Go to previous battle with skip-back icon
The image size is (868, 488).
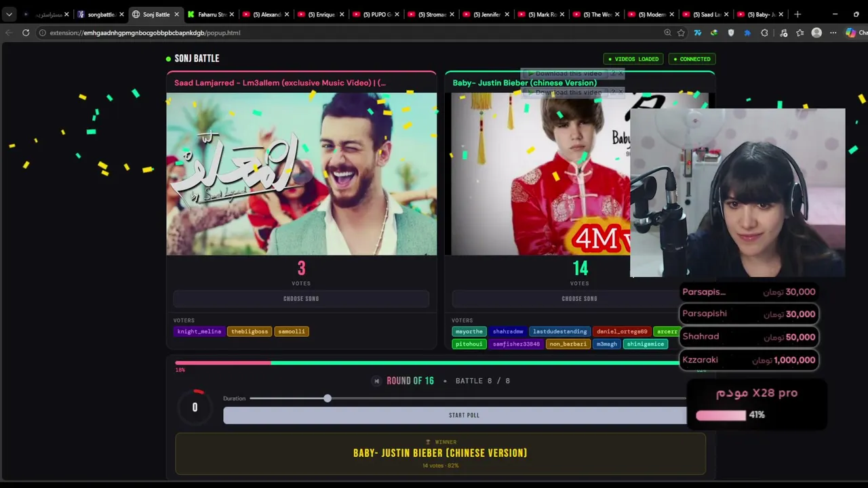377,381
